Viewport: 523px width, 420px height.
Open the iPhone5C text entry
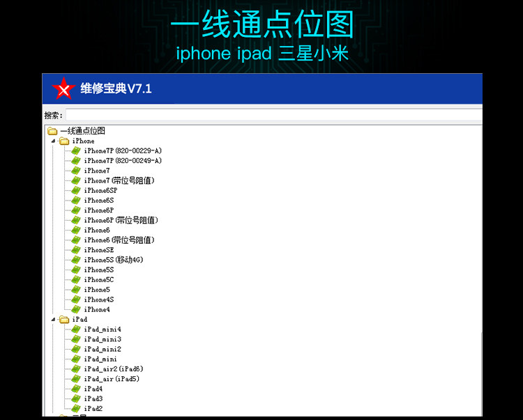point(99,280)
